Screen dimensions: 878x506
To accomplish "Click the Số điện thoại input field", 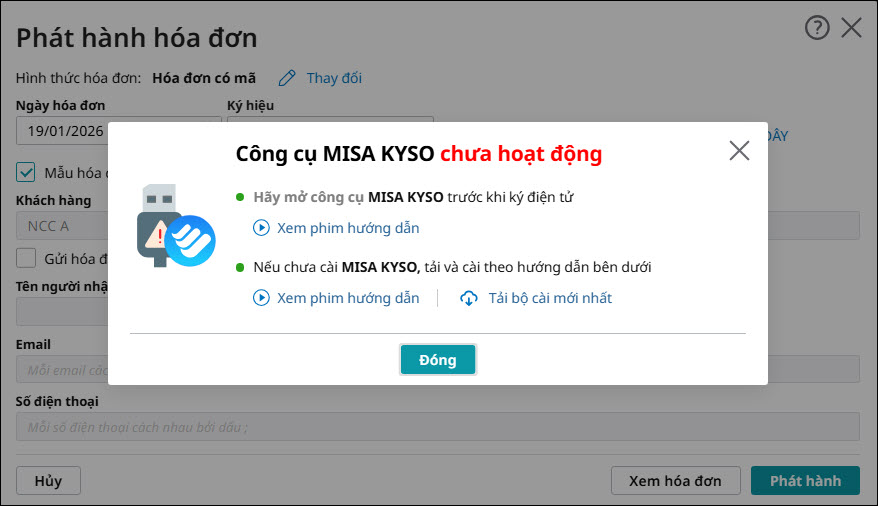I will click(x=437, y=428).
